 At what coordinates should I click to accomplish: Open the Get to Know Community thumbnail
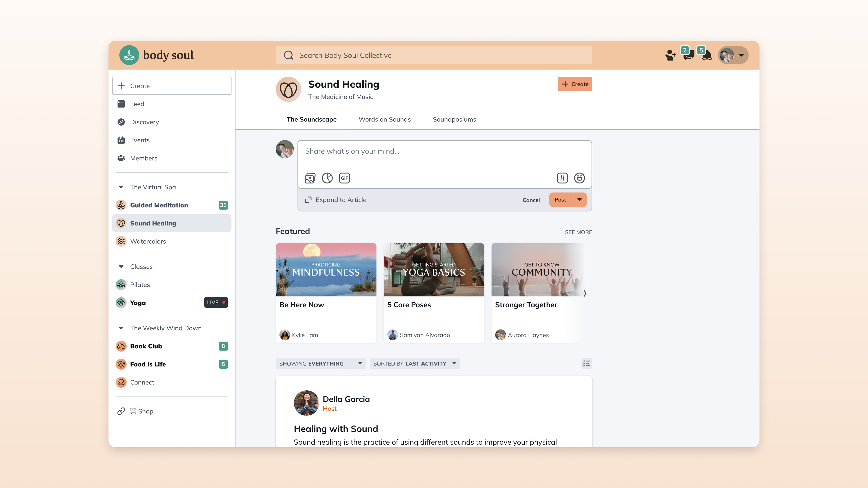tap(538, 270)
